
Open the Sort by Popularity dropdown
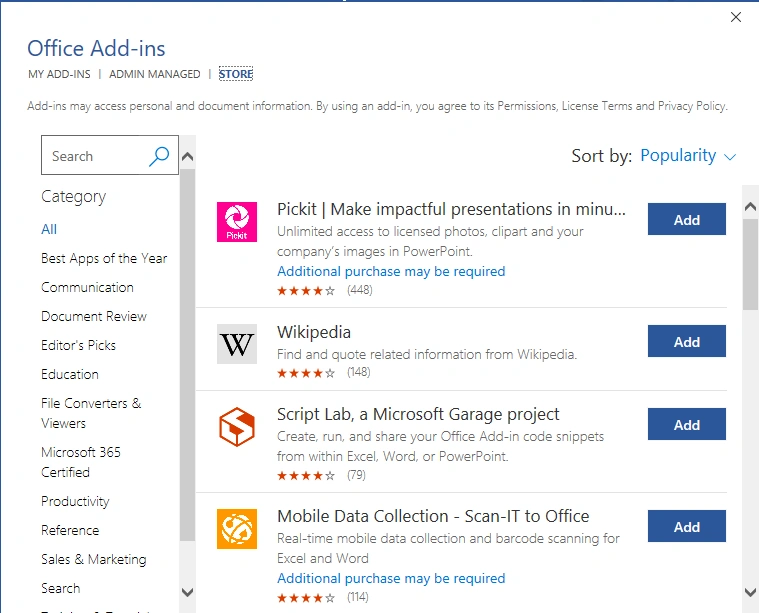click(x=688, y=155)
